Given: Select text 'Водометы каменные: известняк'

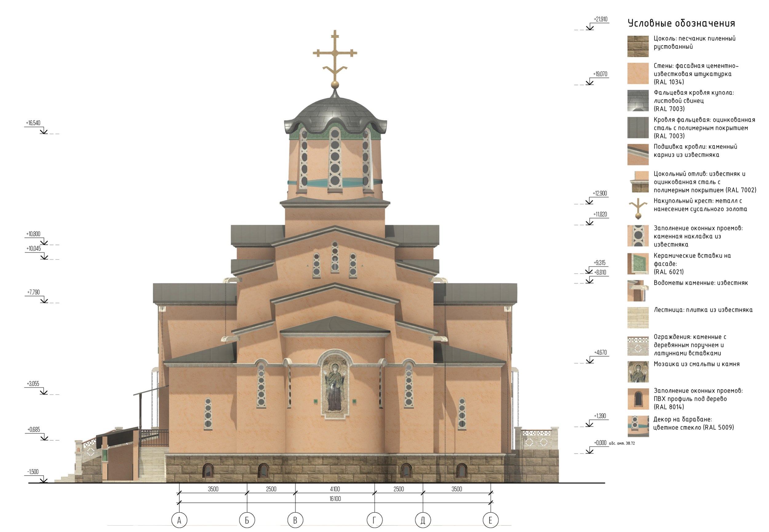Looking at the screenshot, I should pos(700,283).
